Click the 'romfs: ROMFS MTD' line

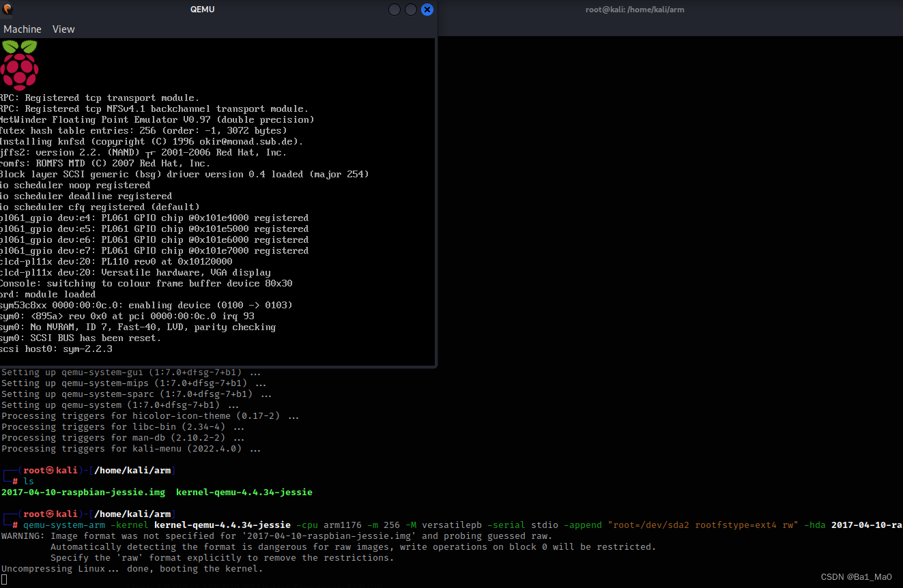coord(105,164)
